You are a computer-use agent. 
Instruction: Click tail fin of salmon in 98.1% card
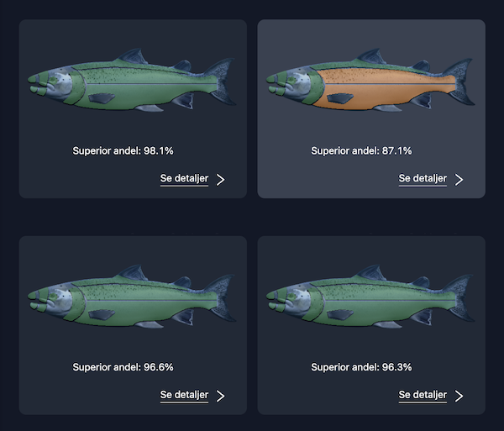point(223,81)
